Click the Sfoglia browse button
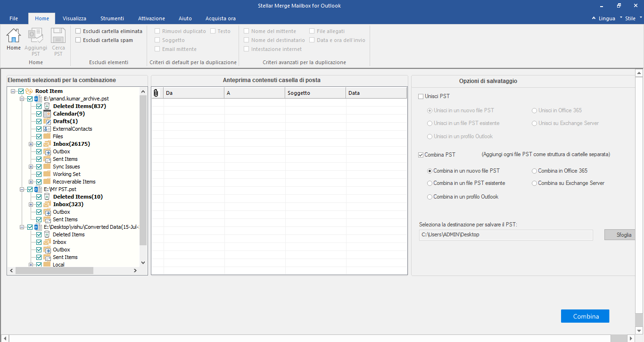644x342 pixels. tap(619, 235)
